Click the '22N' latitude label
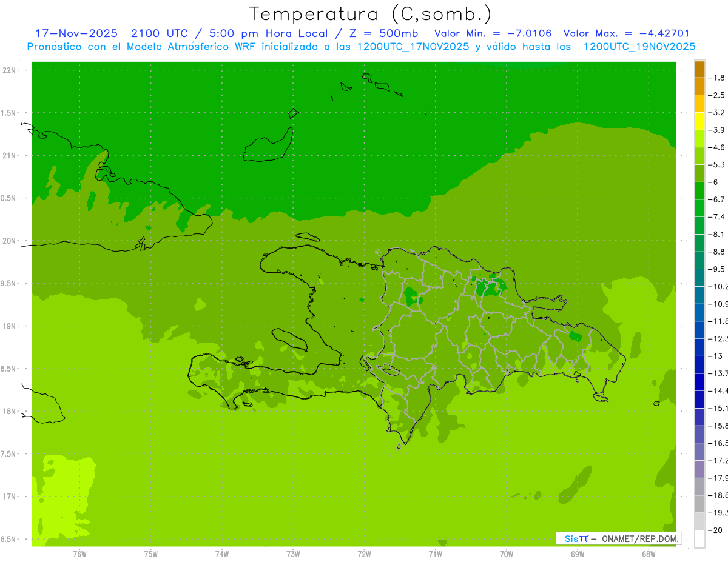The height and width of the screenshot is (562, 728). pos(10,70)
